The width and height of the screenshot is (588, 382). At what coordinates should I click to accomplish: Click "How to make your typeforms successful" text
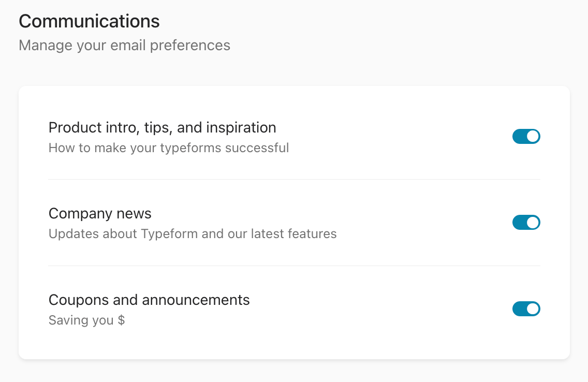point(169,148)
